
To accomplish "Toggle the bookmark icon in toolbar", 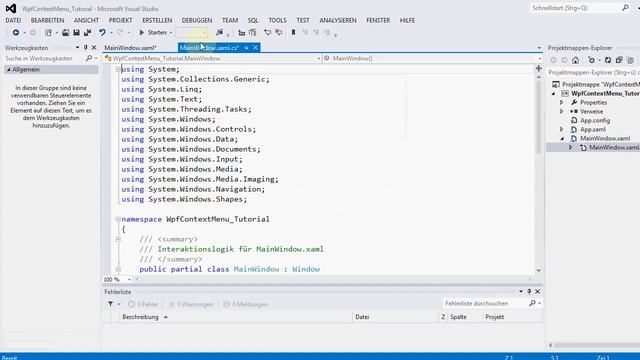I will pyautogui.click(x=293, y=32).
